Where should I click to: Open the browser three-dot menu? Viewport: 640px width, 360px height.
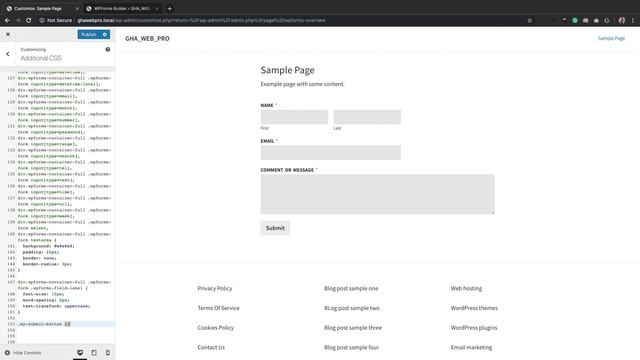tap(633, 20)
